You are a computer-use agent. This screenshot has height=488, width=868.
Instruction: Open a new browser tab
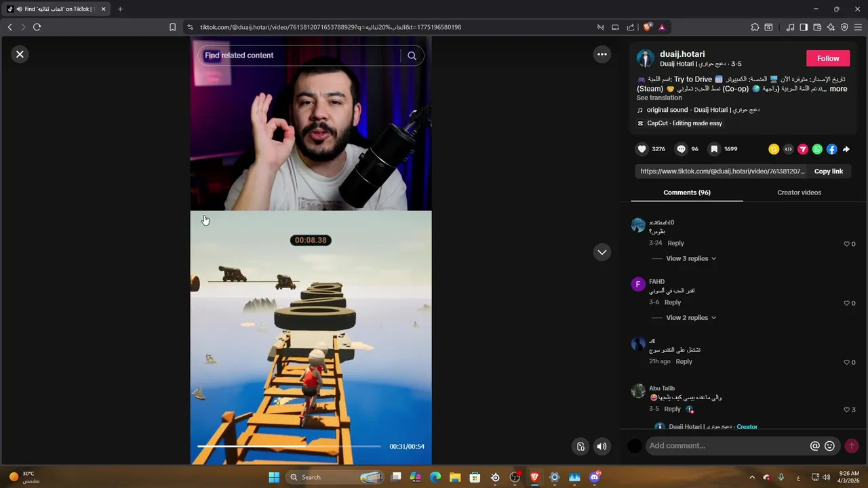click(120, 9)
